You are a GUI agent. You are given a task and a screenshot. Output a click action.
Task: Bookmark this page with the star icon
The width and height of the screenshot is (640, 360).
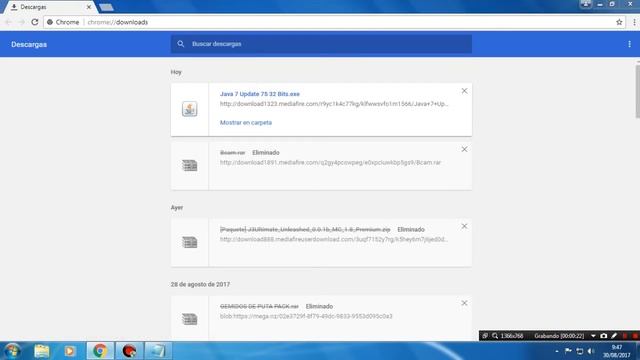(x=619, y=22)
